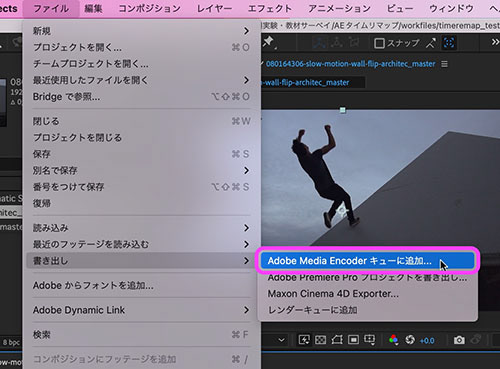Select Maxon Cinema 4D Exporter...
Viewport: 500px width, 369px height.
[x=368, y=294]
